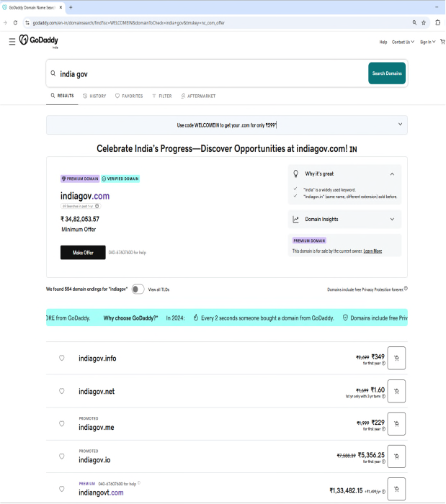Image resolution: width=446 pixels, height=504 pixels.
Task: Reload the page in browser
Action: click(15, 23)
